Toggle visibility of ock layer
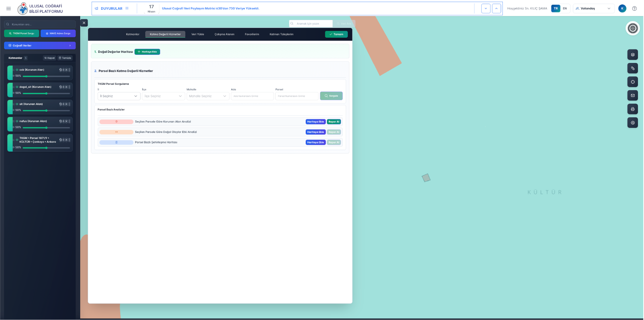644x320 pixels. [x=17, y=70]
